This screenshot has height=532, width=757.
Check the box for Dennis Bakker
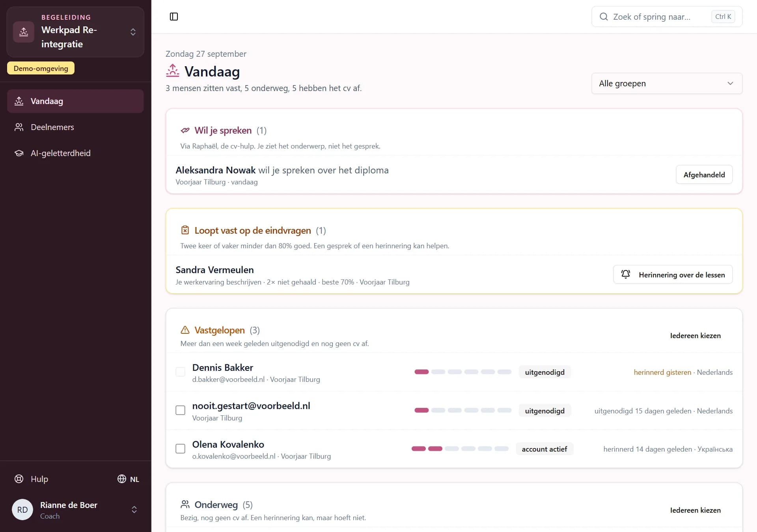(x=180, y=372)
